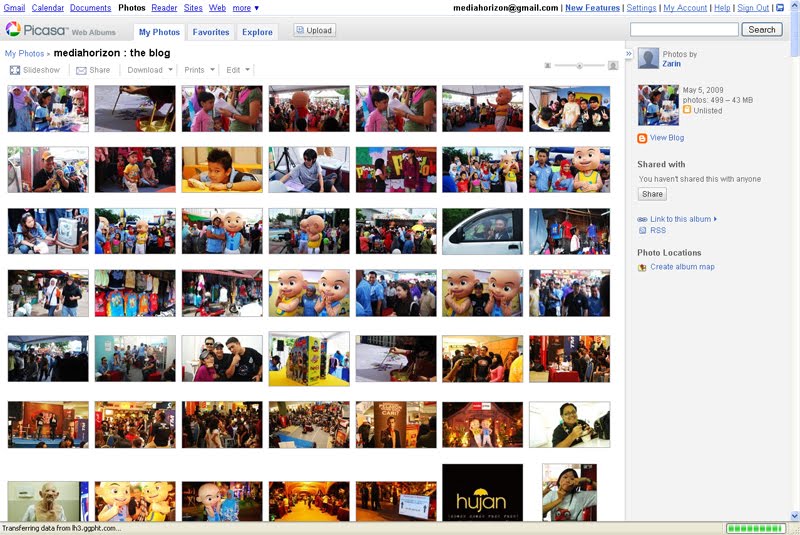The image size is (800, 535).
Task: Open the boxed toy display thumbnail
Action: (x=309, y=359)
